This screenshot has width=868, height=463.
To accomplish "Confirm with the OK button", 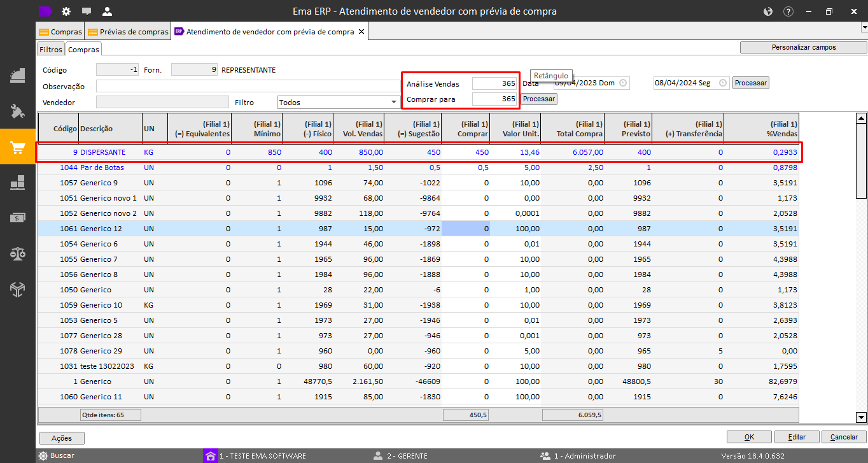I will tap(749, 437).
